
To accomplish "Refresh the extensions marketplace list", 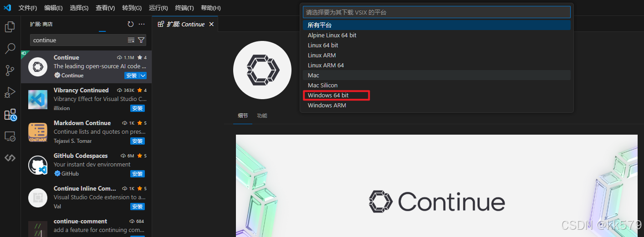I will (x=131, y=24).
